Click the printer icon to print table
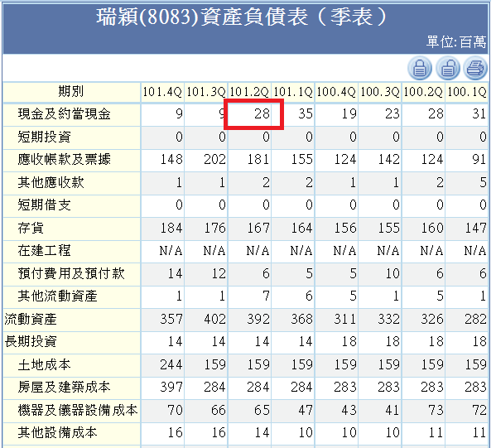 [475, 68]
